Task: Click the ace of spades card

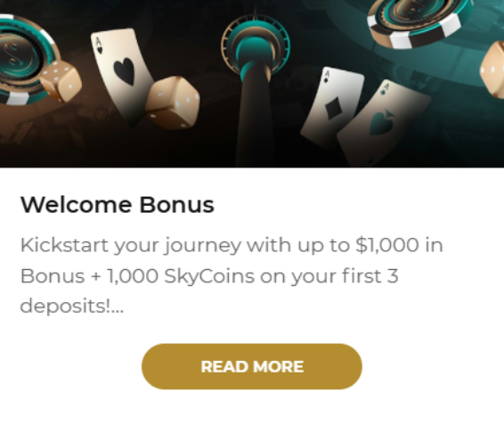Action: click(383, 122)
